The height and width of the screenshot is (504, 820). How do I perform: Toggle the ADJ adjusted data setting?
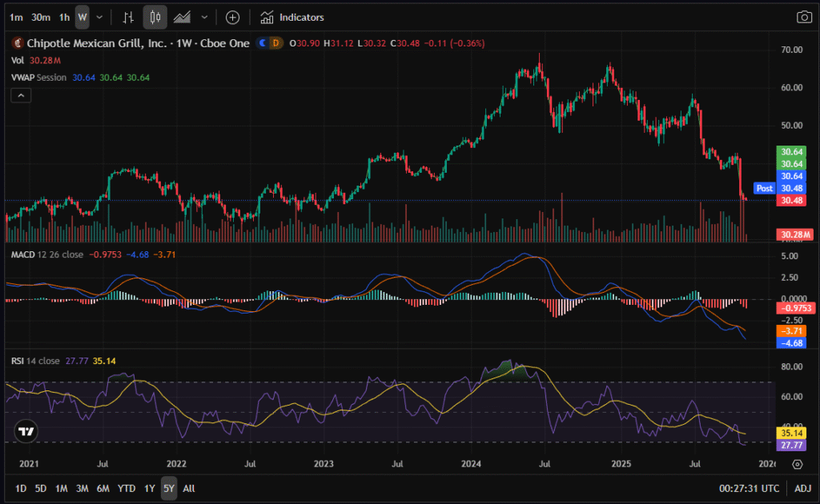click(802, 488)
